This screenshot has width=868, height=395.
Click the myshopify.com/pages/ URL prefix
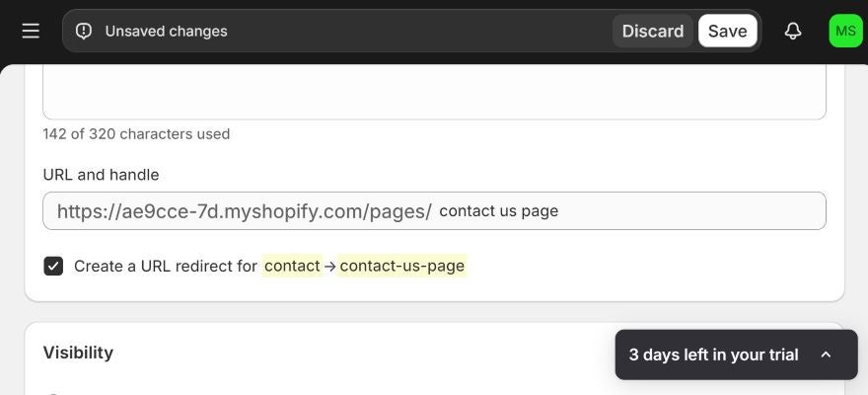click(x=245, y=211)
